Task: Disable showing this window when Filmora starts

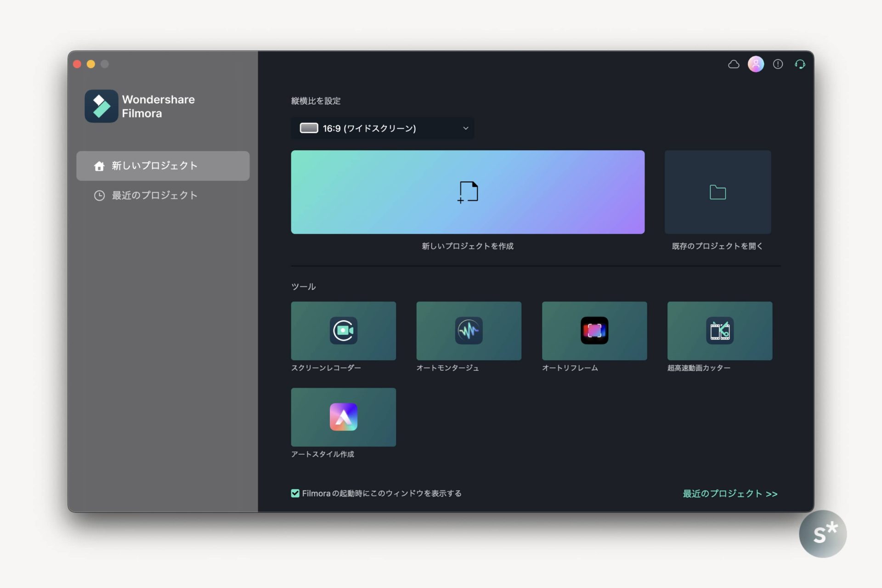Action: 294,493
